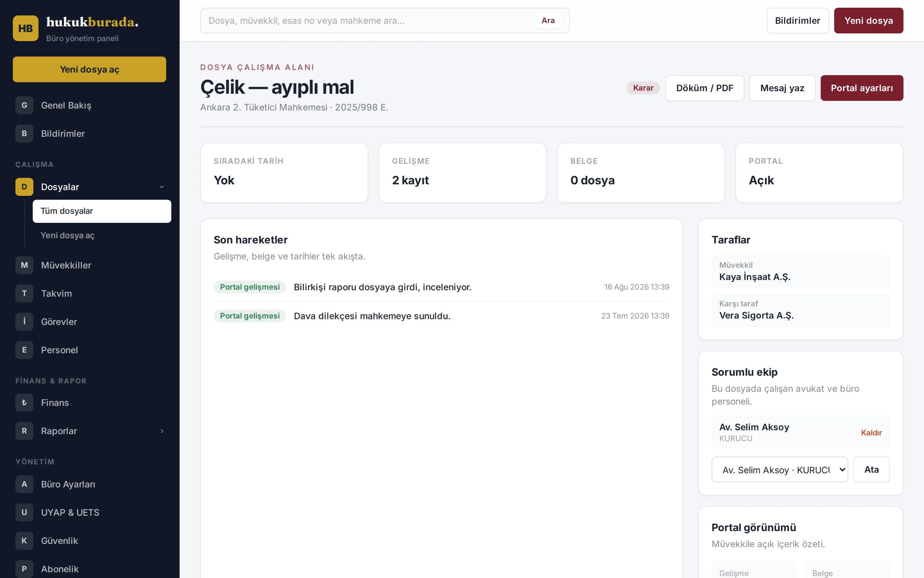Viewport: 924px width, 578px height.
Task: Click the HB logo badge
Action: (x=26, y=28)
